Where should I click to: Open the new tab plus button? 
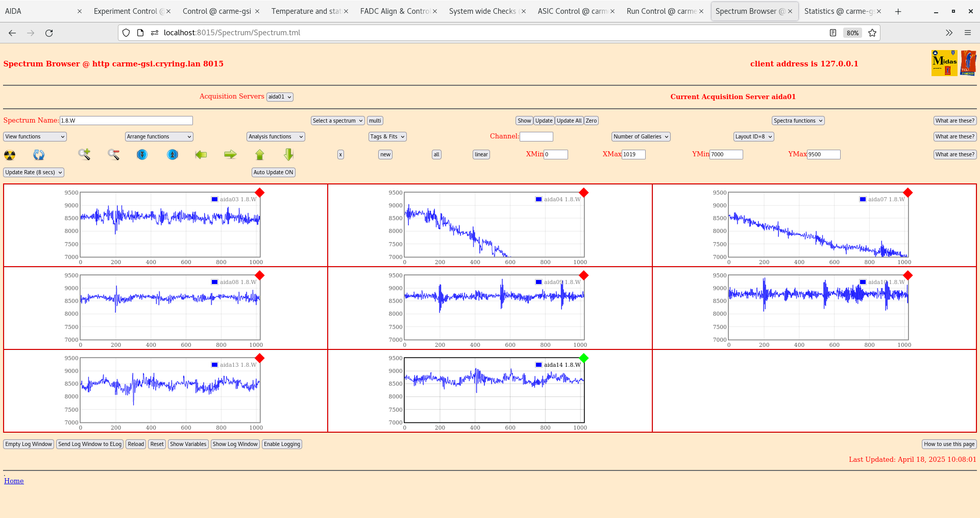point(898,11)
